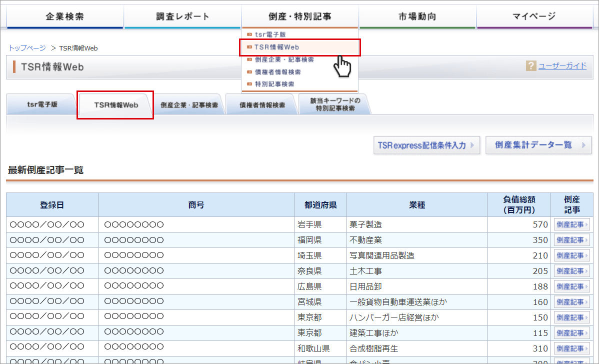
Task: Select the 福岡県 cell
Action: (320, 240)
